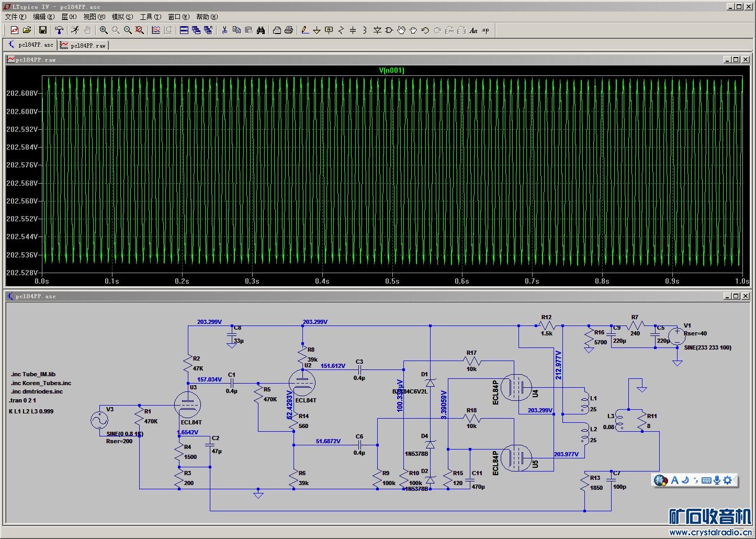This screenshot has width=756, height=539.
Task: Select the resistor placement tool
Action: pos(341,30)
